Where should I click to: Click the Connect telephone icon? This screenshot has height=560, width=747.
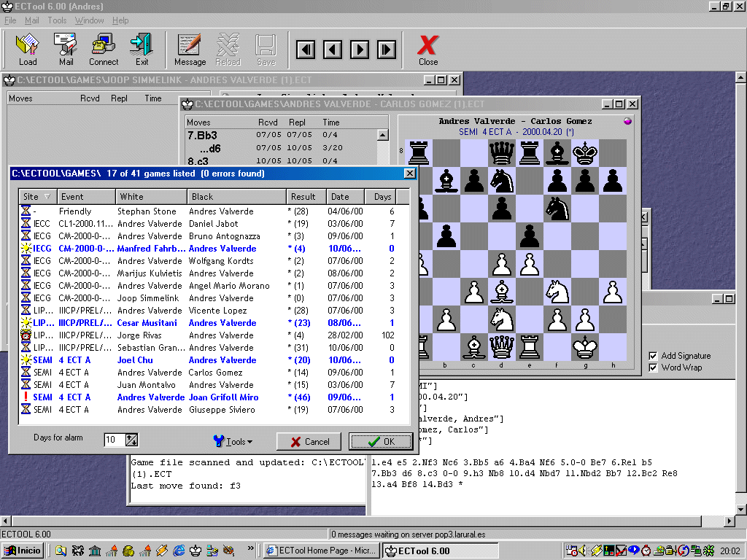tap(104, 50)
